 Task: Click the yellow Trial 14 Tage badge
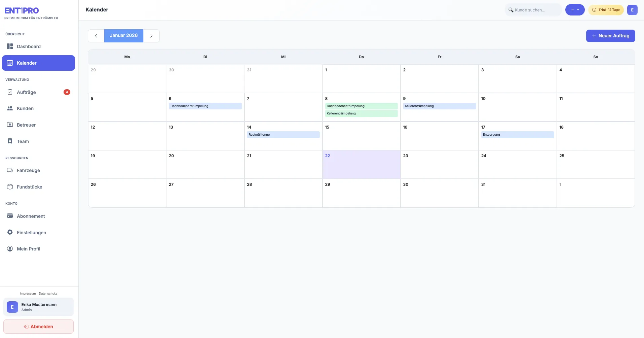click(606, 10)
